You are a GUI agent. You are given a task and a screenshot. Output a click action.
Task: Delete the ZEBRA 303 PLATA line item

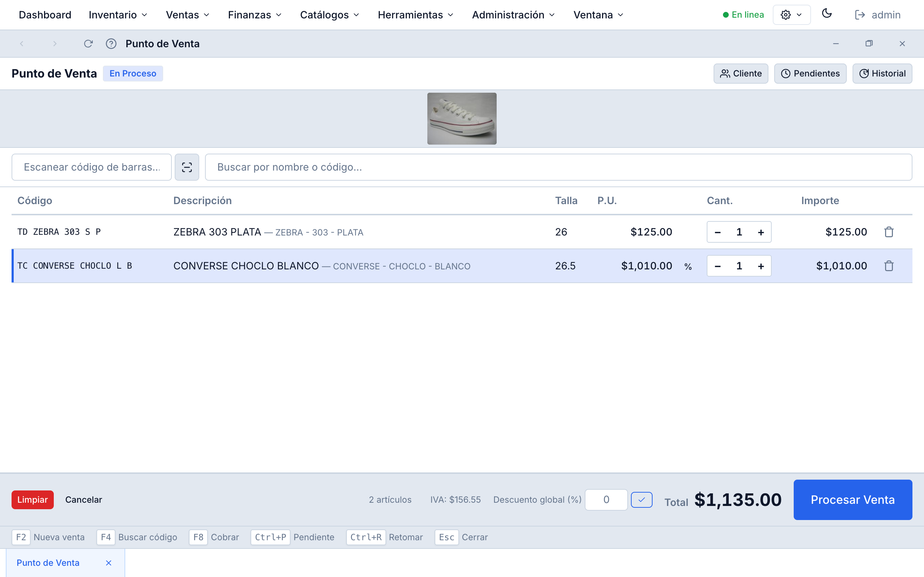coord(889,232)
